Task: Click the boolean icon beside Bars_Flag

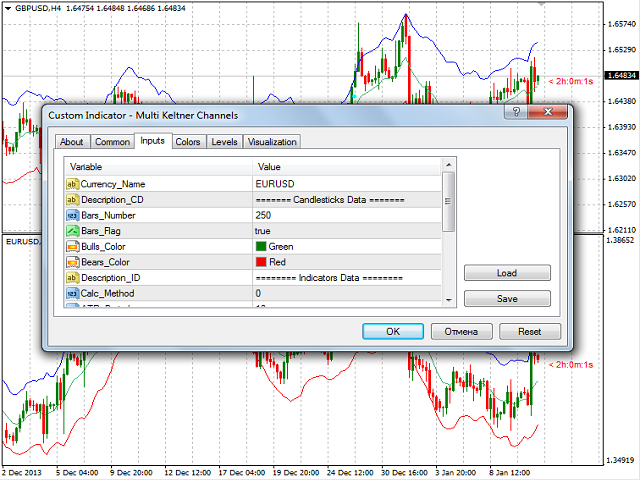Action: click(72, 231)
